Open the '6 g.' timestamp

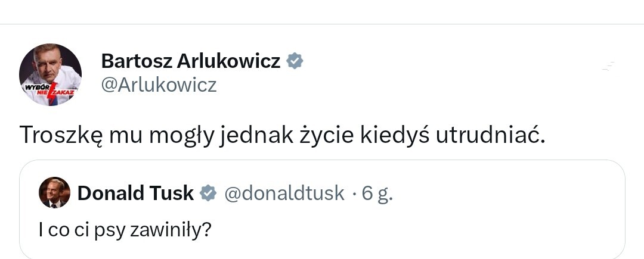point(378,193)
